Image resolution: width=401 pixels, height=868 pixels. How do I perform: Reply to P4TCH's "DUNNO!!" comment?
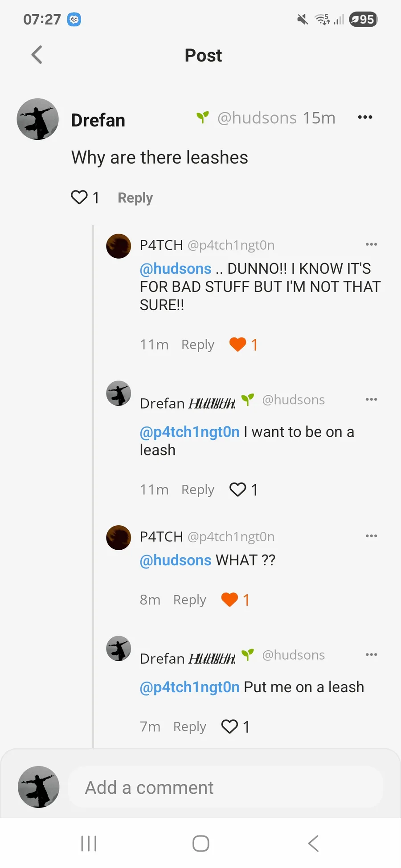(x=197, y=345)
